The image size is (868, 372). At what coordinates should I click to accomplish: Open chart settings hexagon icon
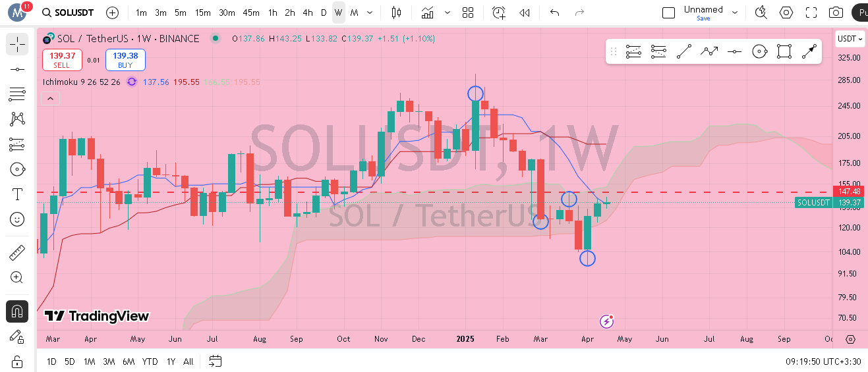(786, 13)
